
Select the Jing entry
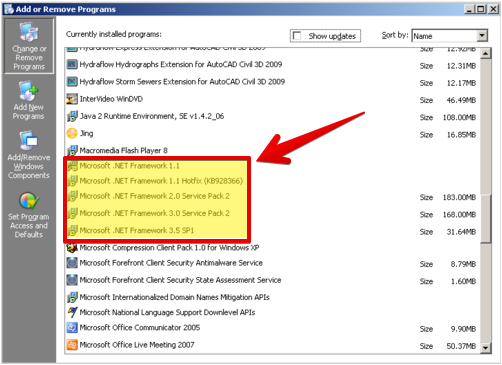pyautogui.click(x=86, y=133)
